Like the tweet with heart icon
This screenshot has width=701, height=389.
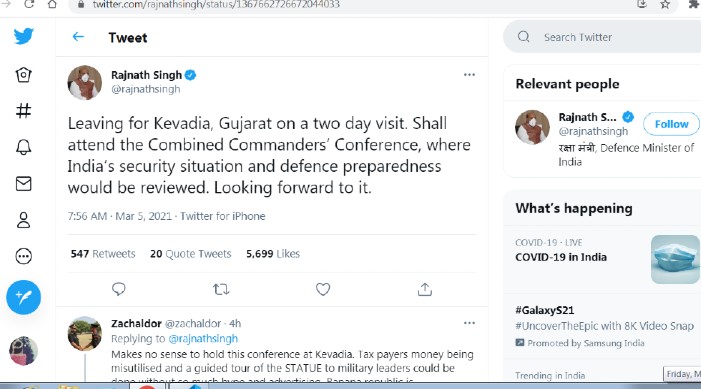323,289
